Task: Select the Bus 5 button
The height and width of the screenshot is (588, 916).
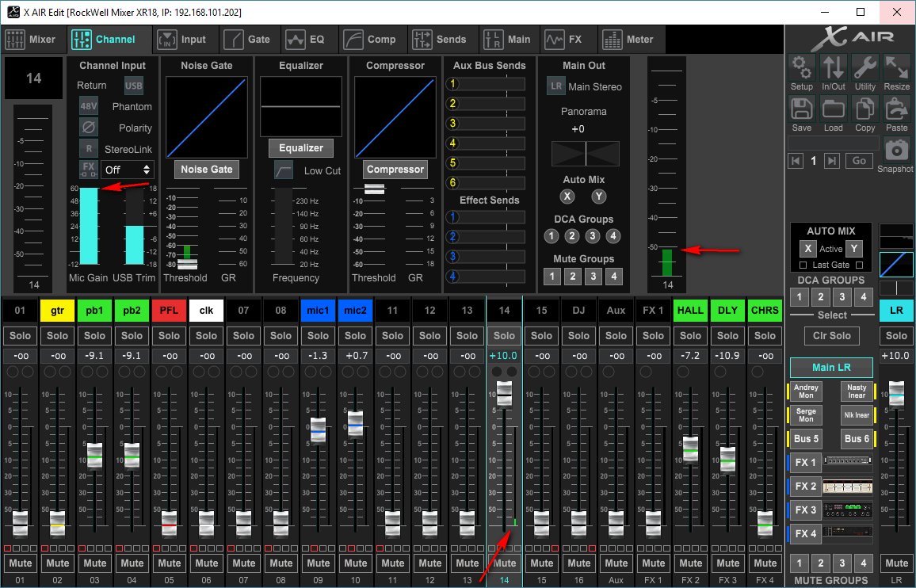Action: tap(806, 438)
